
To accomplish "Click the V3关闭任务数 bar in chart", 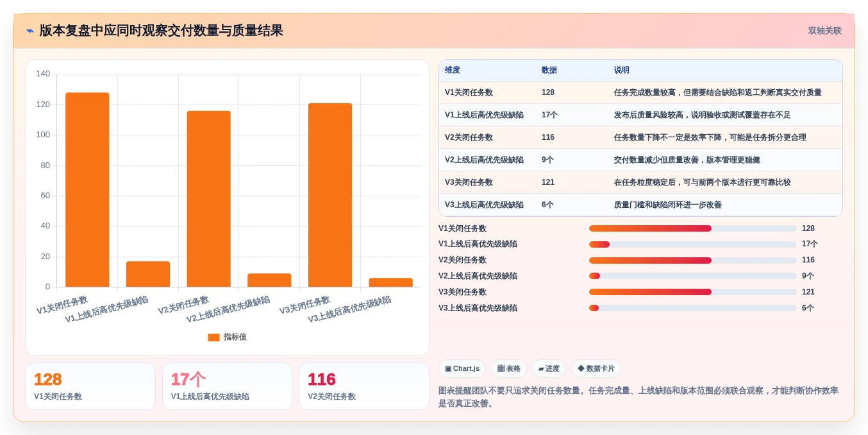I will tap(330, 195).
